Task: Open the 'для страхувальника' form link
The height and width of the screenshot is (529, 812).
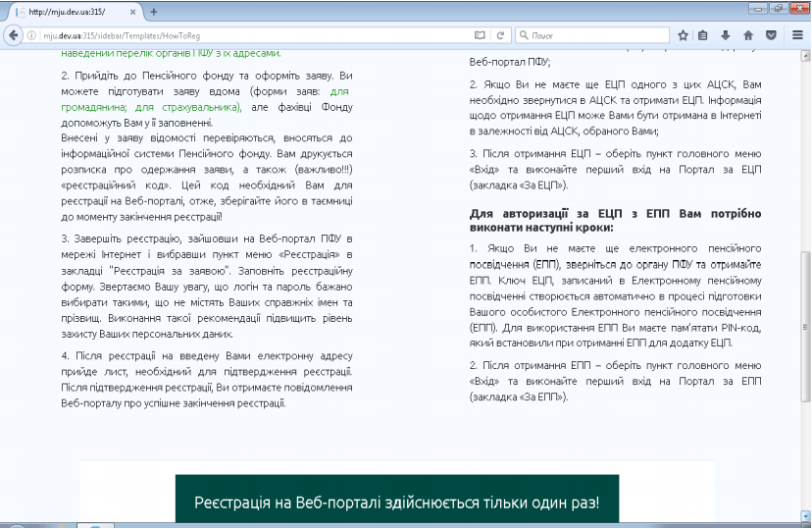Action: click(x=187, y=107)
